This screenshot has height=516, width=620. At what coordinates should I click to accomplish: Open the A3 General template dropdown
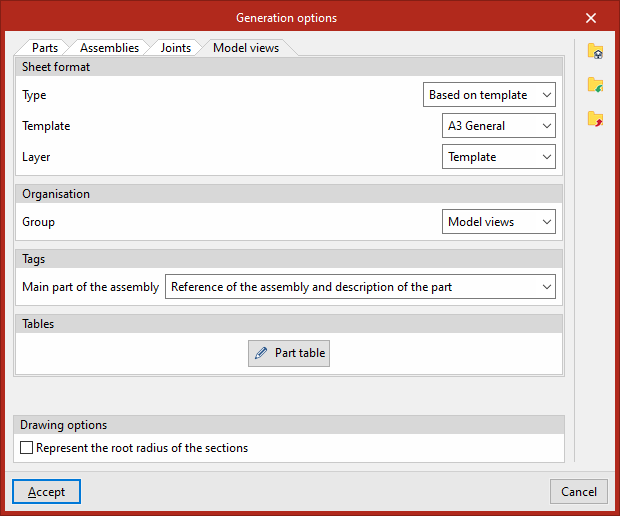click(499, 125)
